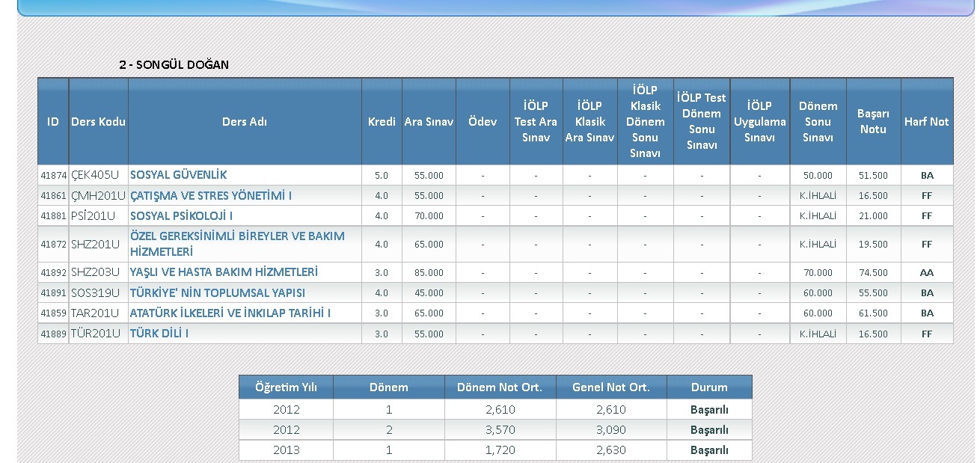Image resolution: width=980 pixels, height=463 pixels.
Task: Select the Kredi column header
Action: (382, 121)
